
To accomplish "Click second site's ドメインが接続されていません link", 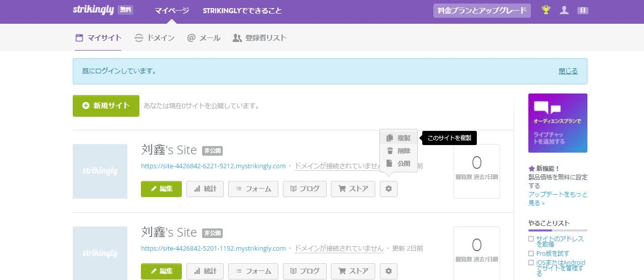I will click(339, 248).
